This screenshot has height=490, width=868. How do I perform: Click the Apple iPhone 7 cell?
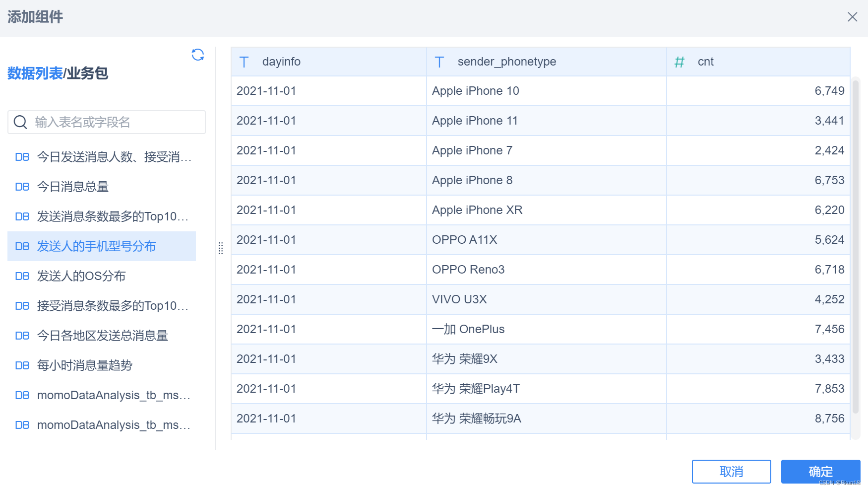point(547,150)
